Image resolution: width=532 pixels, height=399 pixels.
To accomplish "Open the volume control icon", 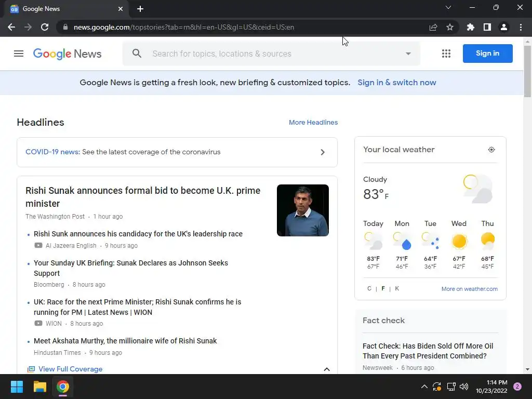I will (x=464, y=387).
